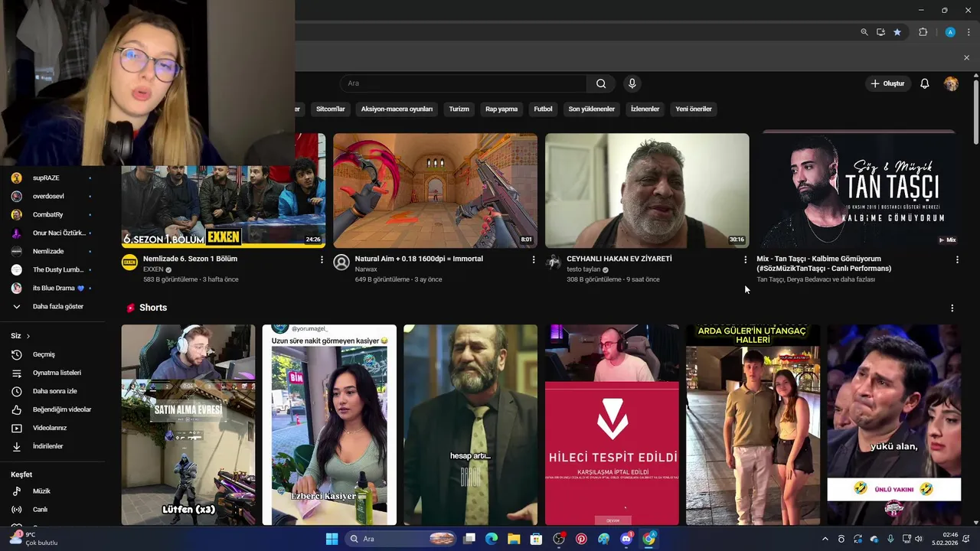Screen dimensions: 980x551
Task: Select the Aksiyon-macera oyunları chip
Action: pos(397,109)
